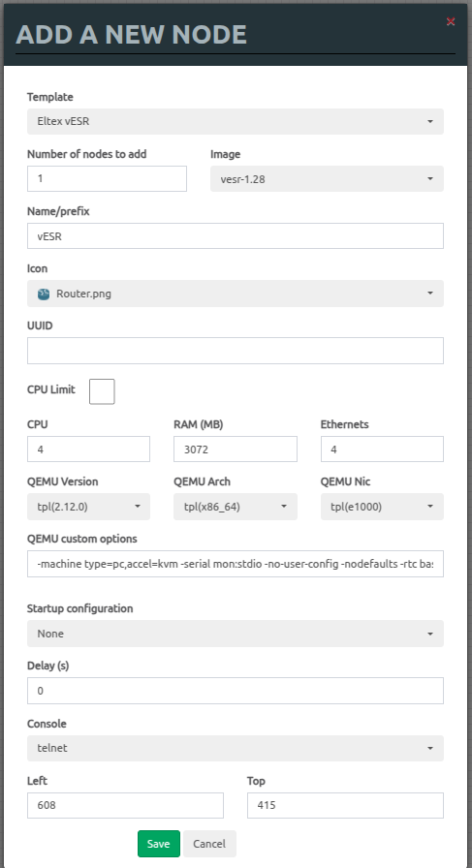Screen dimensions: 472x868
Task: Click the green Save button
Action: click(x=159, y=844)
